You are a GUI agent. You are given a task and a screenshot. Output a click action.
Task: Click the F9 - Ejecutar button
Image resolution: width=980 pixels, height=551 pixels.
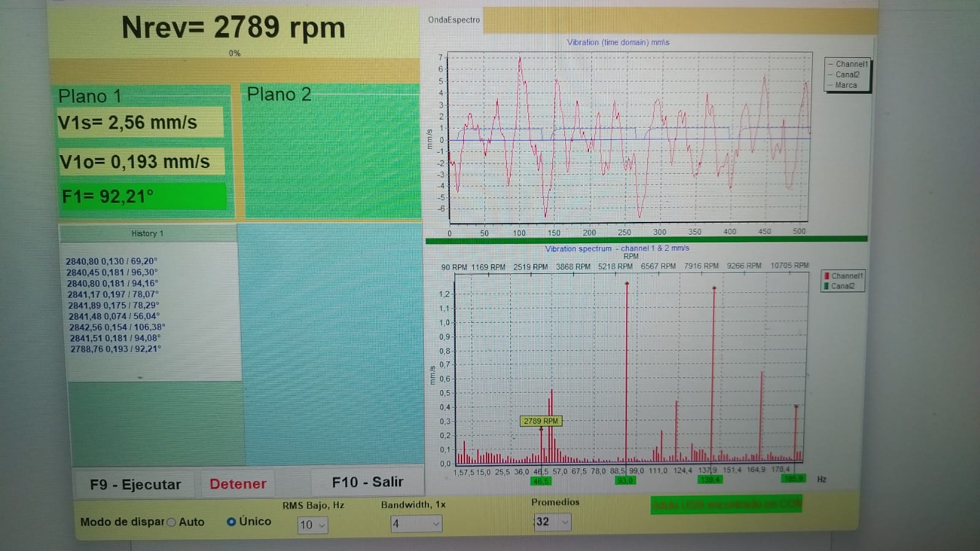pos(135,484)
